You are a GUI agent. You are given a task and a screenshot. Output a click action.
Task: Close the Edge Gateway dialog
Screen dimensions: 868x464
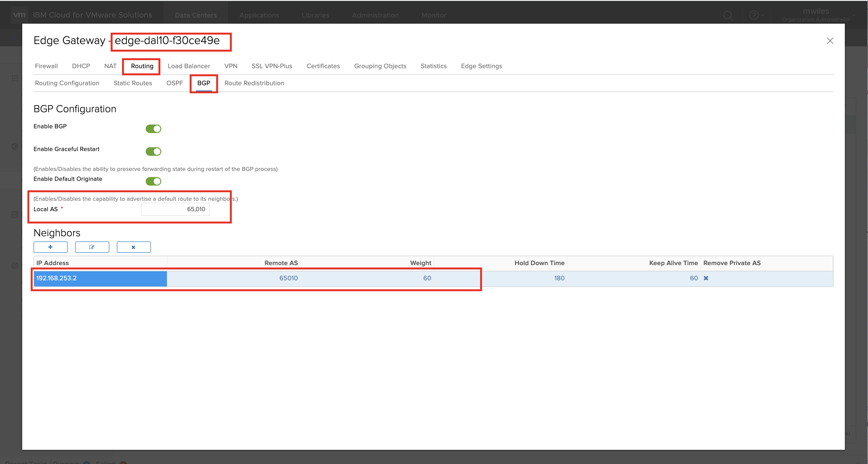[x=830, y=41]
